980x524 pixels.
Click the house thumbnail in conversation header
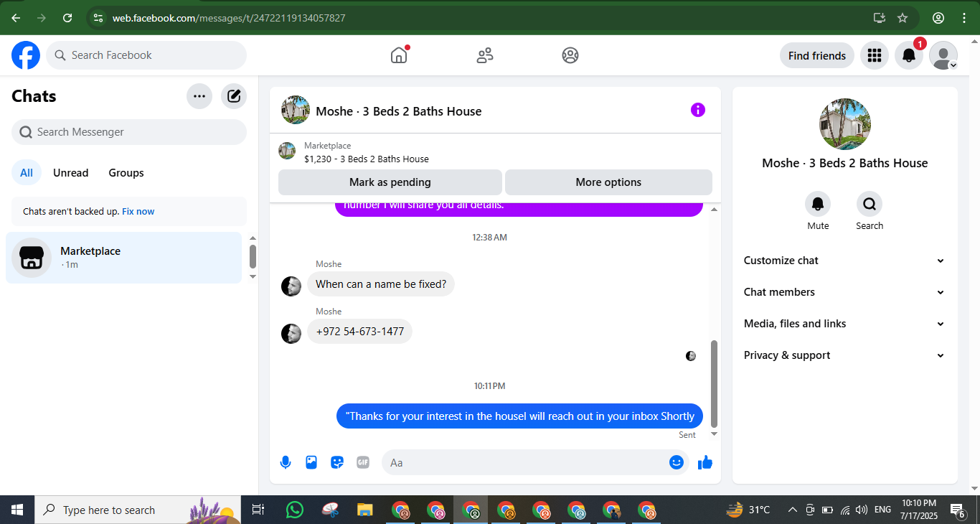[x=296, y=110]
